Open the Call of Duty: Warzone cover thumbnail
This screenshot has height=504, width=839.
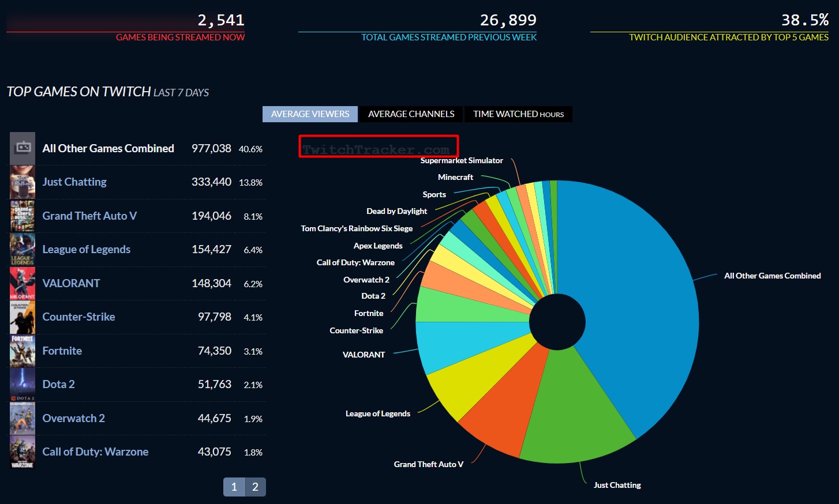pos(23,452)
